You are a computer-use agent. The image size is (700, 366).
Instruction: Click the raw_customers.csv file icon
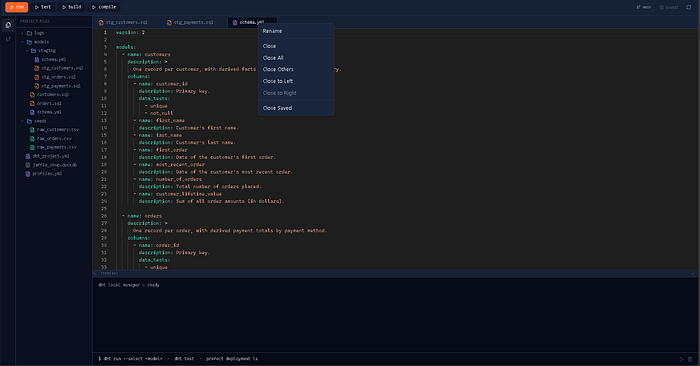point(32,130)
